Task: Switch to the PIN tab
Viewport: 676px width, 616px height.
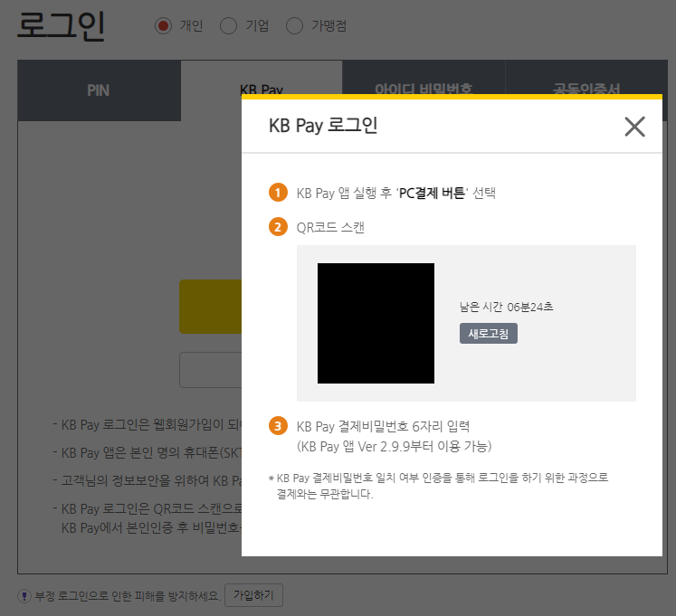Action: pyautogui.click(x=99, y=90)
